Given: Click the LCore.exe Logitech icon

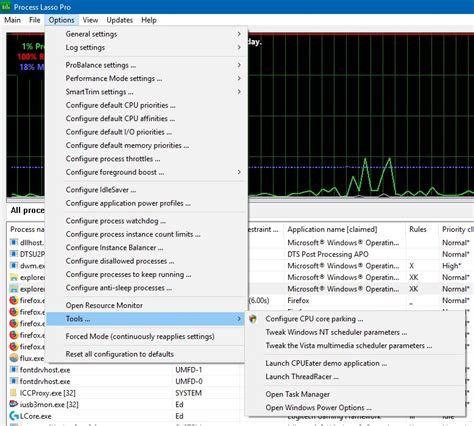Looking at the screenshot, I should point(14,416).
